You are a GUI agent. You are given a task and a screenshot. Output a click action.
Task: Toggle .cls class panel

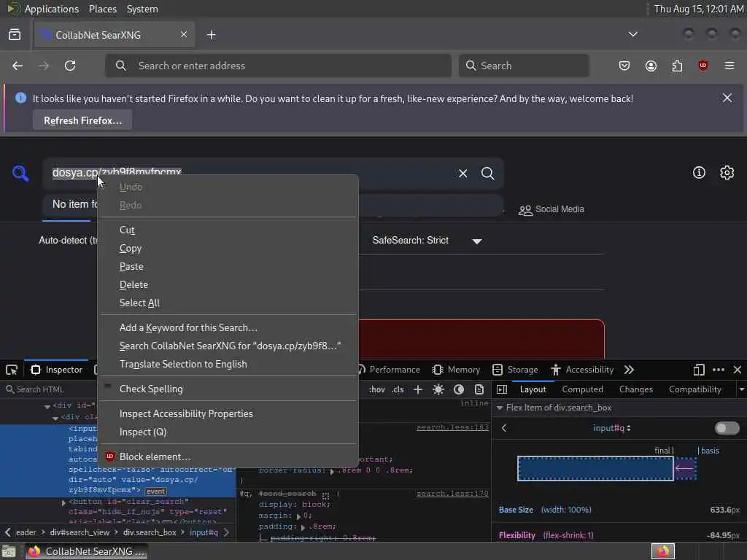398,389
